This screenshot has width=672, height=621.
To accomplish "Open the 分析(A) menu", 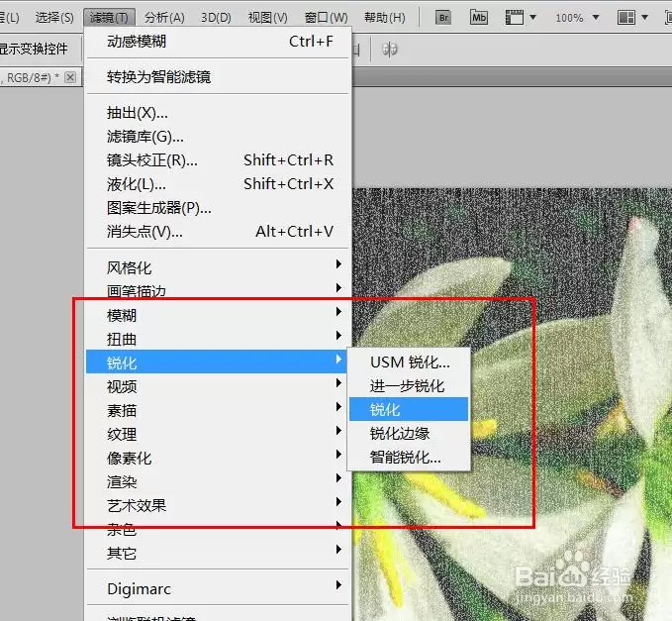I will tap(164, 18).
